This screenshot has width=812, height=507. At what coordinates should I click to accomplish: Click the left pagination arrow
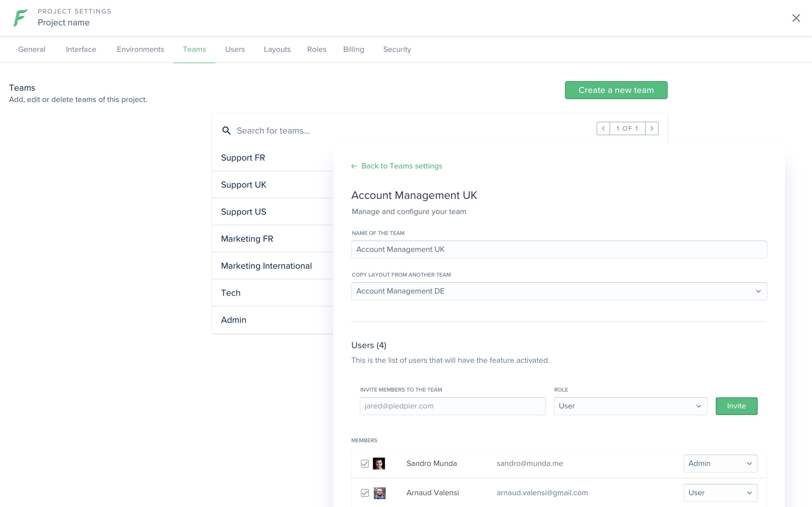(603, 128)
